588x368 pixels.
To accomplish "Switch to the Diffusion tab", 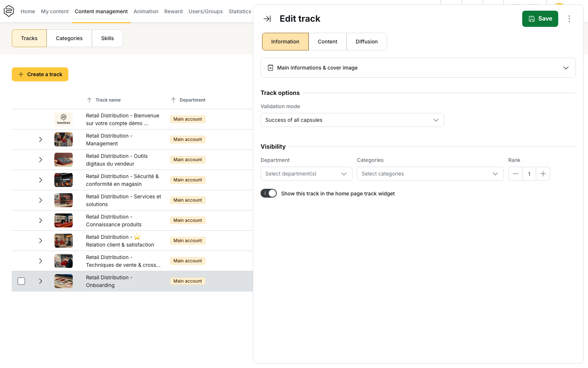I will click(x=366, y=42).
